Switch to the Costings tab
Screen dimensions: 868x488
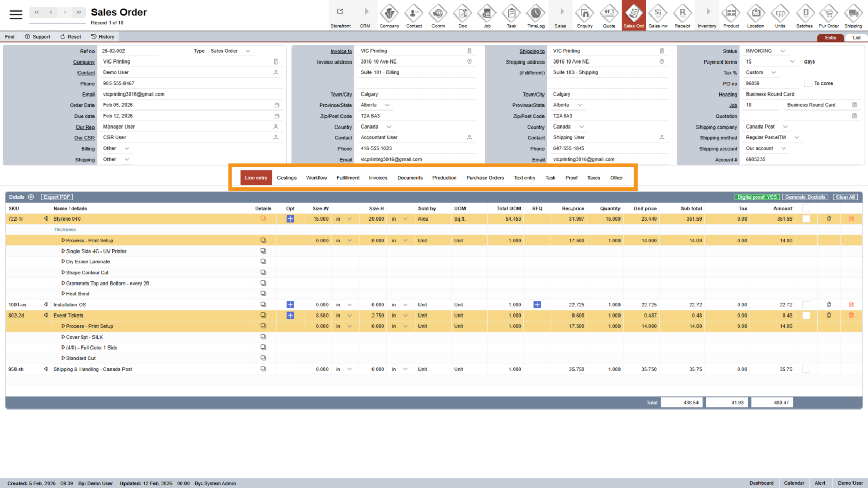point(286,178)
